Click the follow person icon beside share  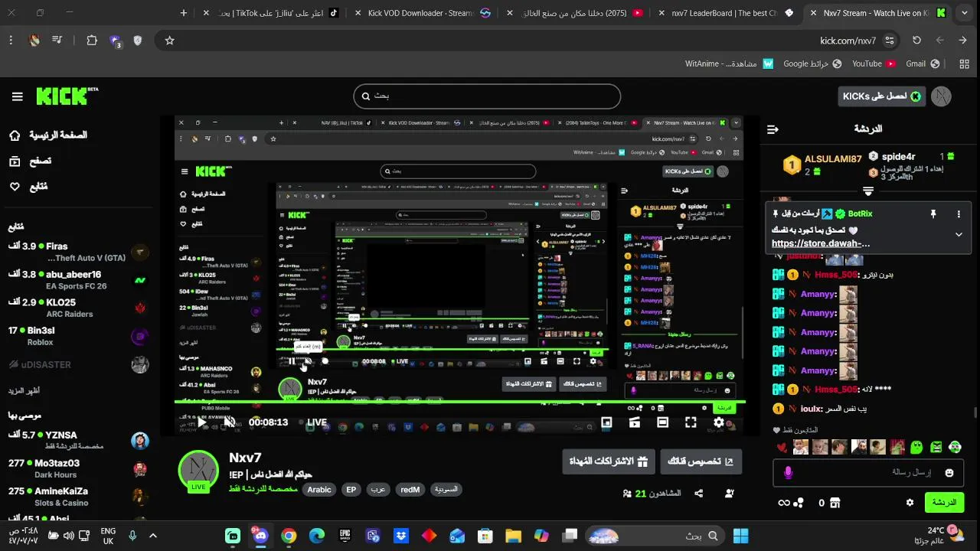point(729,494)
